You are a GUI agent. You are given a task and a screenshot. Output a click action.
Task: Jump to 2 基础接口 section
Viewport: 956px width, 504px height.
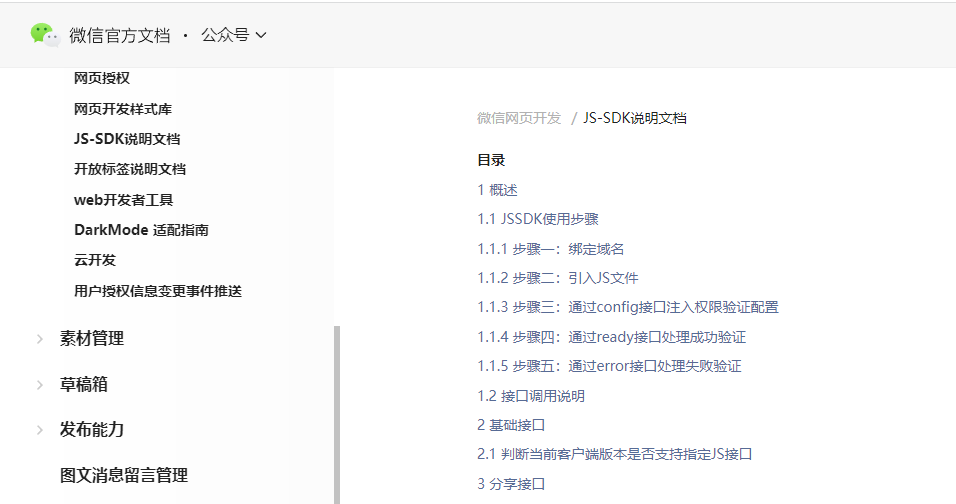click(511, 425)
